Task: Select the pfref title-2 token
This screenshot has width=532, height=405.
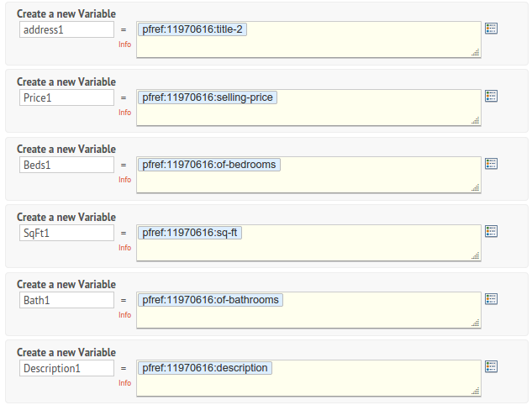Action: click(x=192, y=29)
